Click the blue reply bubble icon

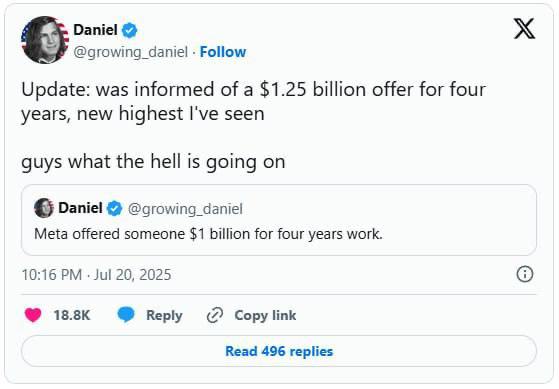[126, 314]
